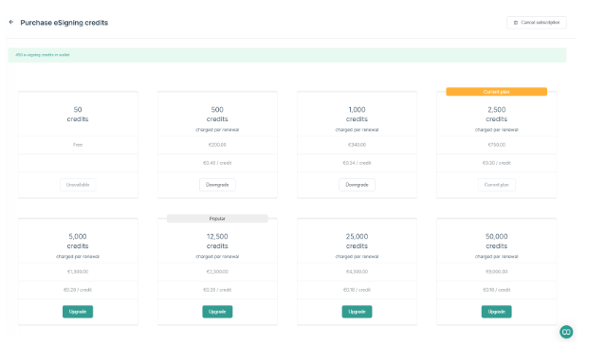Upgrade to the 50,000 credits plan
The image size is (606, 364).
(496, 312)
